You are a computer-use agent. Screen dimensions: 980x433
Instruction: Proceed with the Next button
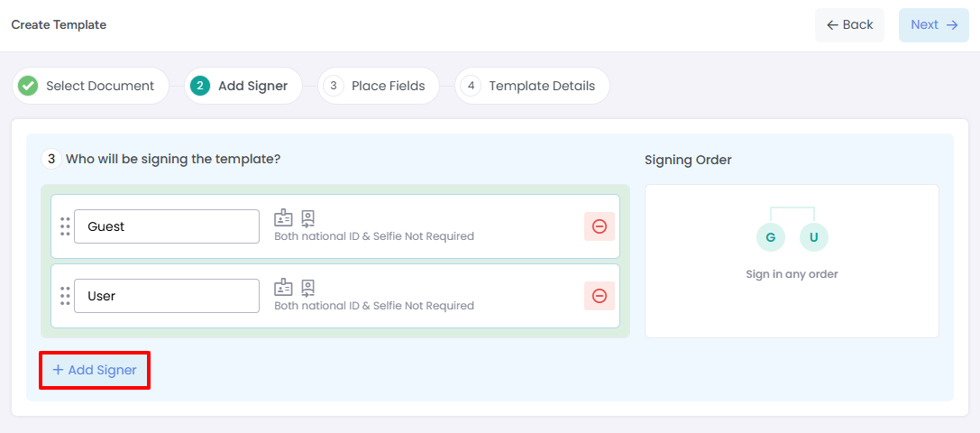tap(934, 25)
